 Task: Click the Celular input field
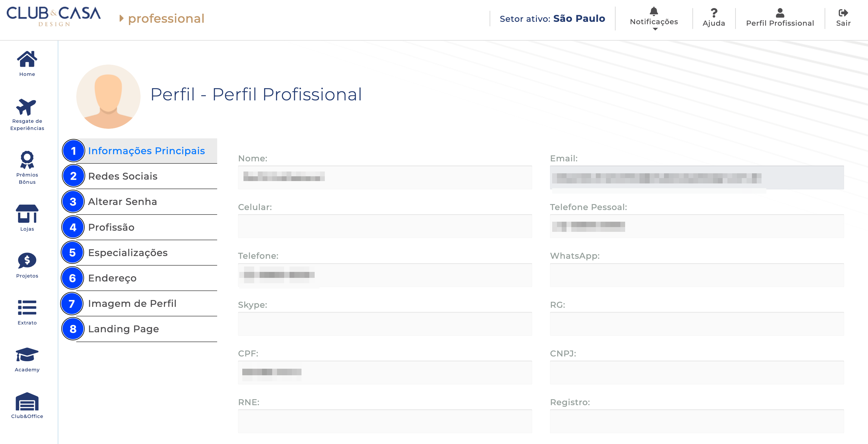[x=385, y=226]
